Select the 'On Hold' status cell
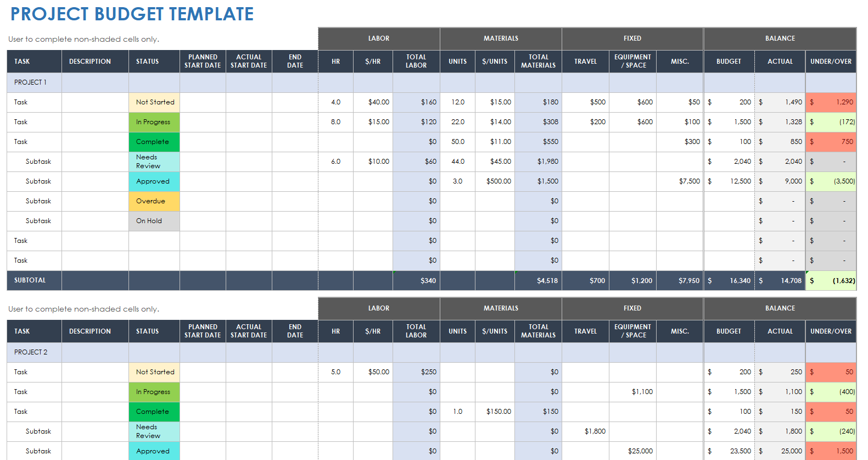Image resolution: width=868 pixels, height=460 pixels. point(154,221)
